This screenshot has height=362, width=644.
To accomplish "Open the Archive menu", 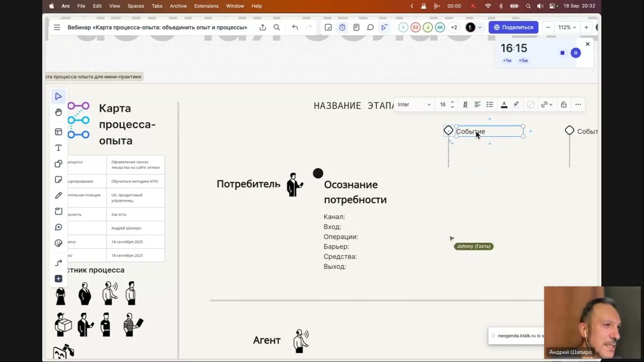I will [x=178, y=6].
